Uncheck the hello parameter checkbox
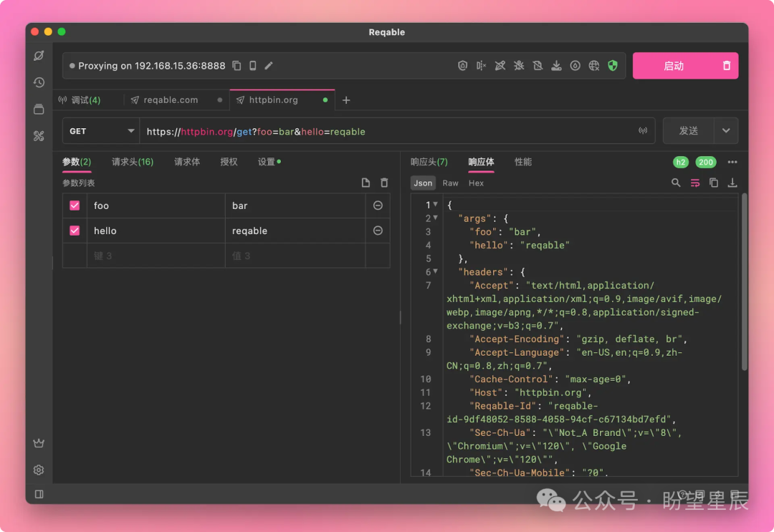This screenshot has width=774, height=532. tap(75, 231)
